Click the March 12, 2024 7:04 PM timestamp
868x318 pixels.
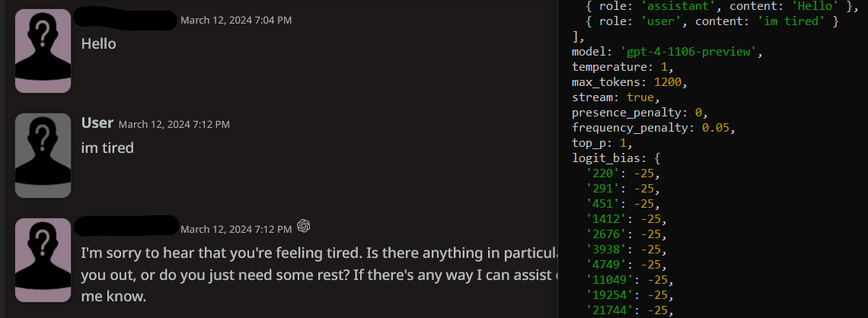tap(236, 20)
